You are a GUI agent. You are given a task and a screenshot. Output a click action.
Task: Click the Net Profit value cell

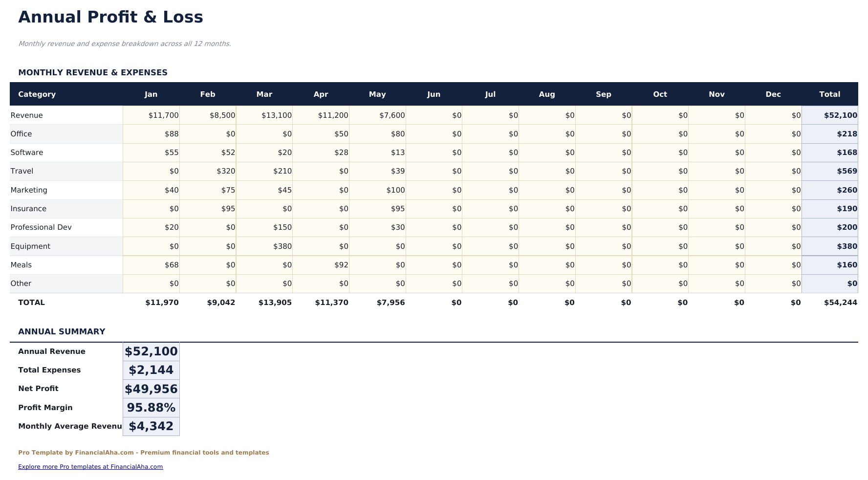[151, 389]
